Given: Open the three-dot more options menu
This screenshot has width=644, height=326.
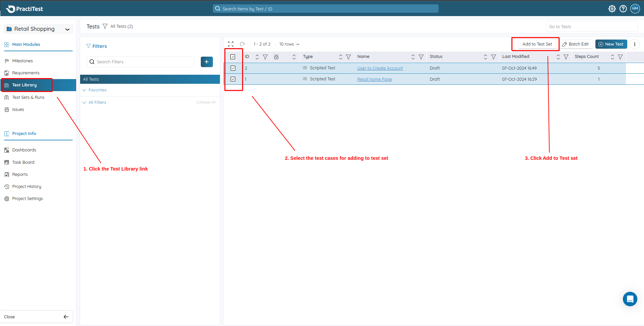Looking at the screenshot, I should point(635,44).
